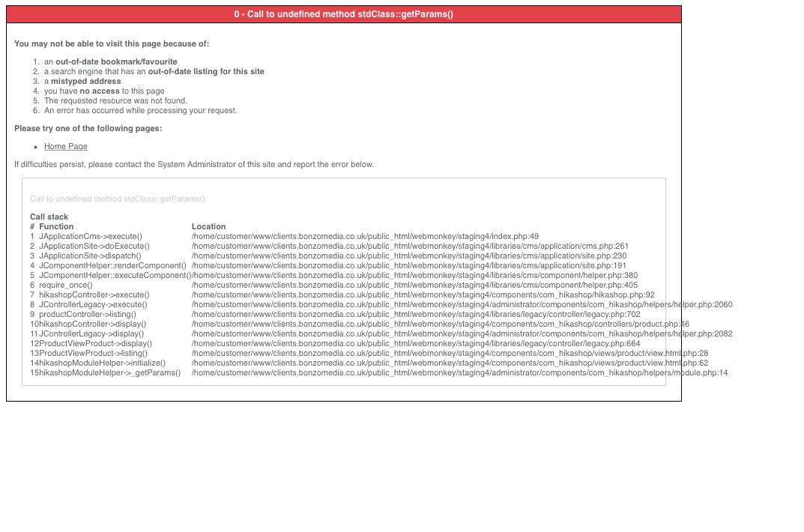Click the JComponentHelper::renderComponent() stack entry

[112, 265]
